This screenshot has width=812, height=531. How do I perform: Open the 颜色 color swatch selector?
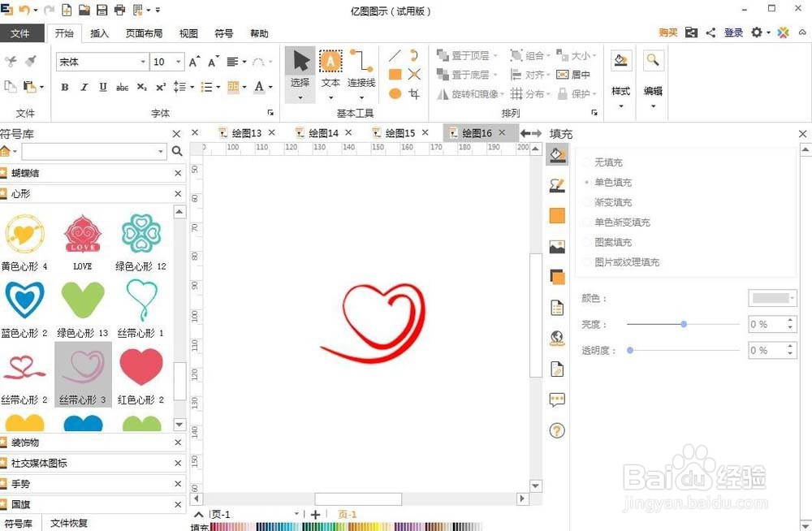[771, 297]
